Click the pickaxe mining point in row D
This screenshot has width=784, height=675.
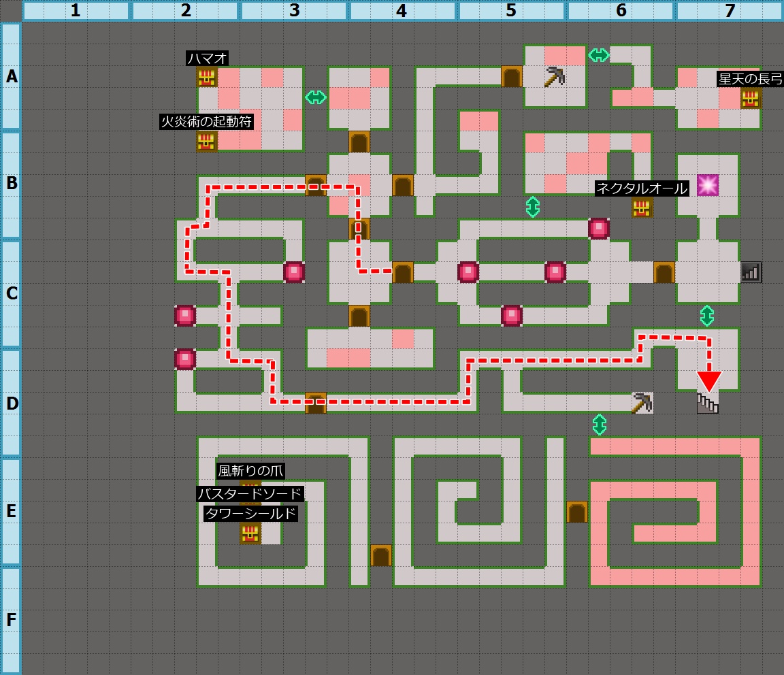click(x=642, y=403)
